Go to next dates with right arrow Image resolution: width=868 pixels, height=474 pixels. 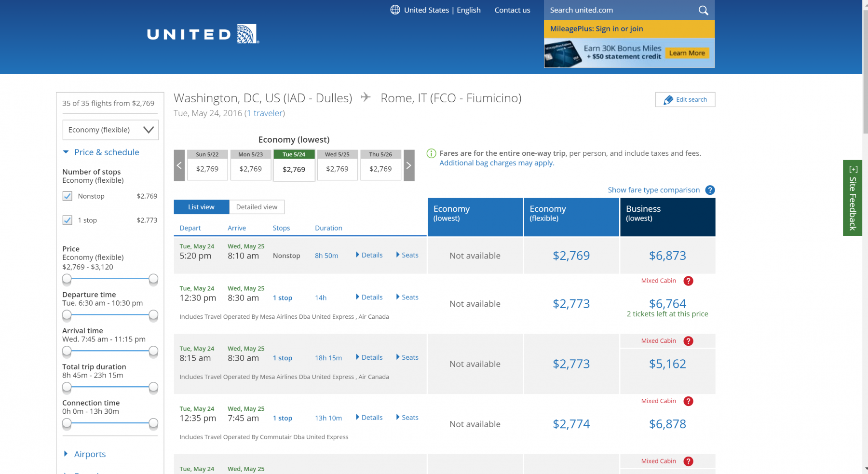[409, 165]
